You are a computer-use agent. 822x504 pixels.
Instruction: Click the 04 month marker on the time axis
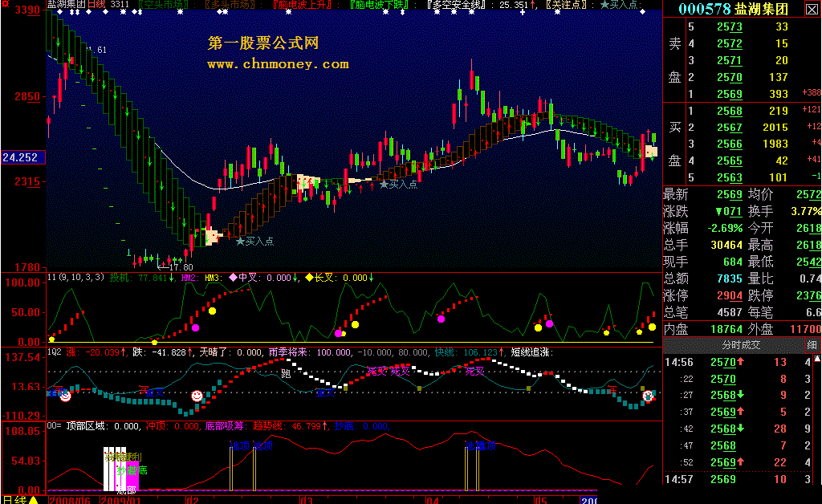(x=432, y=500)
